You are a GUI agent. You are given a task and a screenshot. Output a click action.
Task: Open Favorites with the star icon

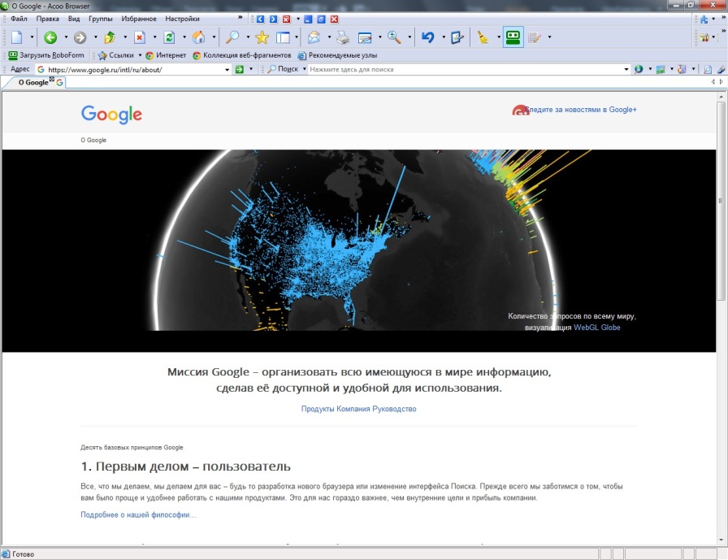[x=262, y=37]
